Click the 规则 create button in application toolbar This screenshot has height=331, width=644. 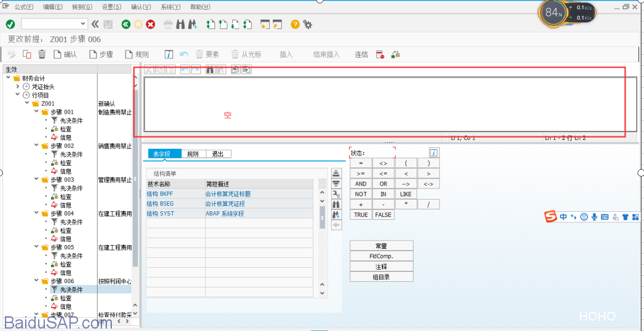(137, 54)
